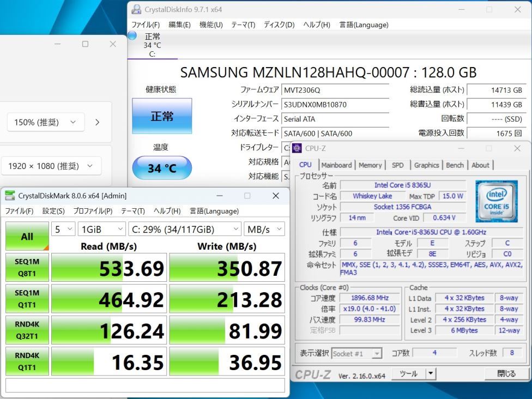Image resolution: width=532 pixels, height=399 pixels.
Task: Open the MB/s unit dropdown
Action: point(264,229)
